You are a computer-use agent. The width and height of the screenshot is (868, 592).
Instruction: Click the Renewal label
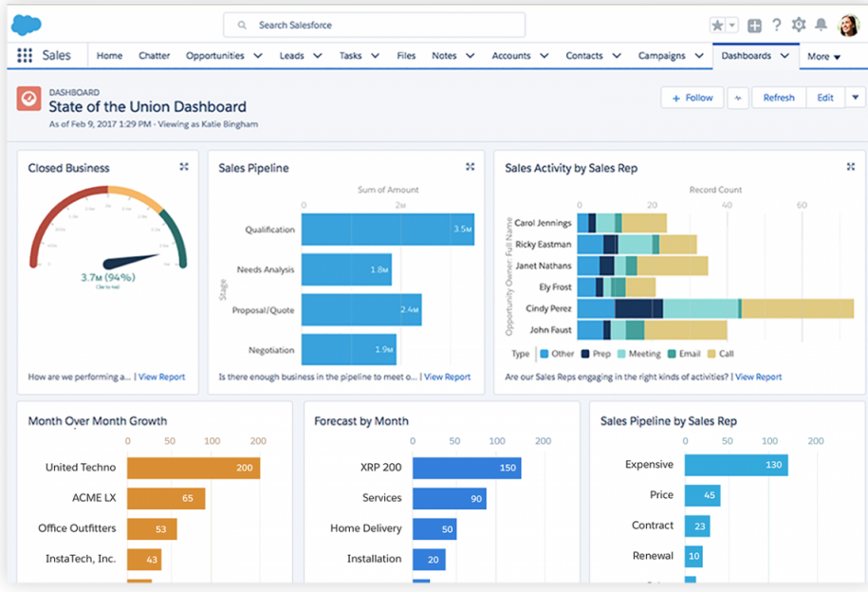653,555
